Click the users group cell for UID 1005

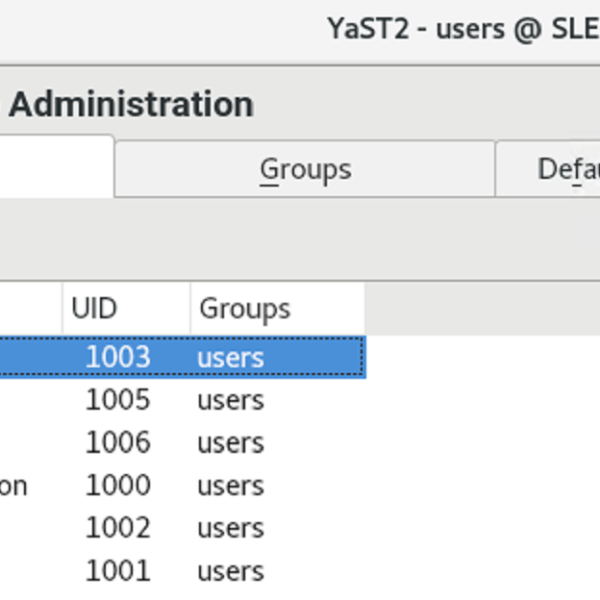231,400
